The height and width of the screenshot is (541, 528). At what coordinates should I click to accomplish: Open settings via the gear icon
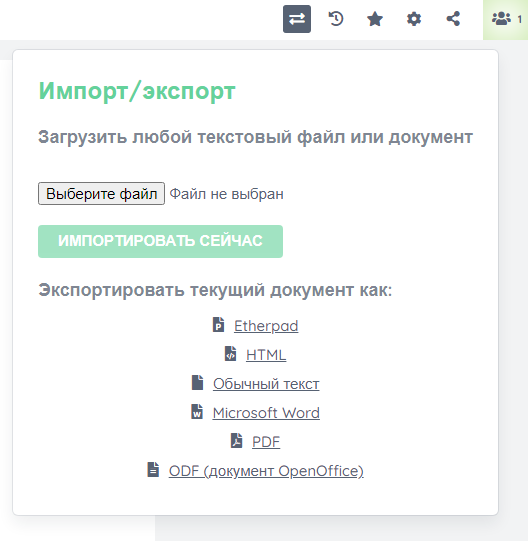414,19
